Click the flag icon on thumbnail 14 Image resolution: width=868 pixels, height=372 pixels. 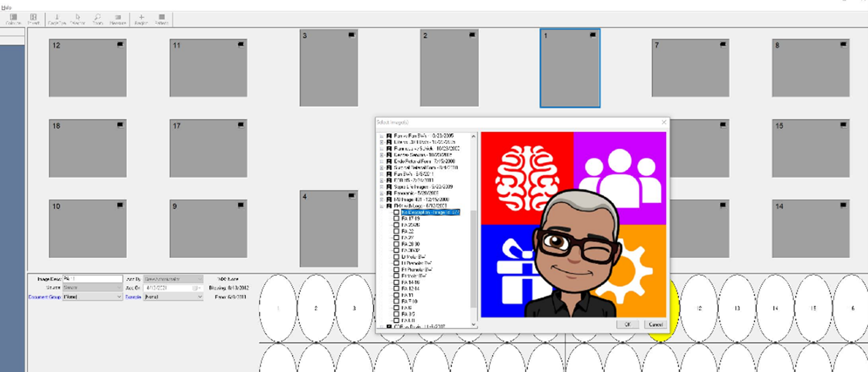(x=844, y=205)
